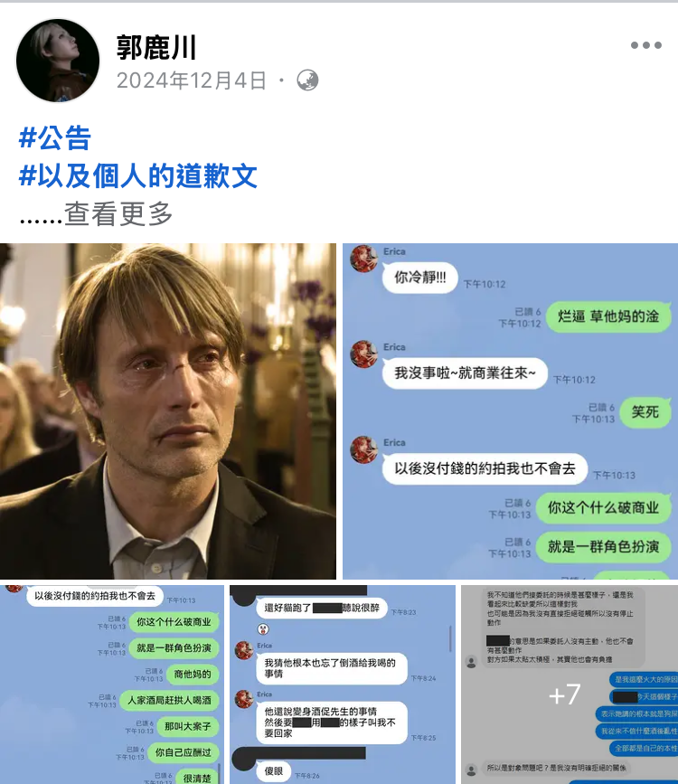This screenshot has width=678, height=784.
Task: Click Erica's avatar beside 你冷靜!!! message
Action: [x=364, y=259]
